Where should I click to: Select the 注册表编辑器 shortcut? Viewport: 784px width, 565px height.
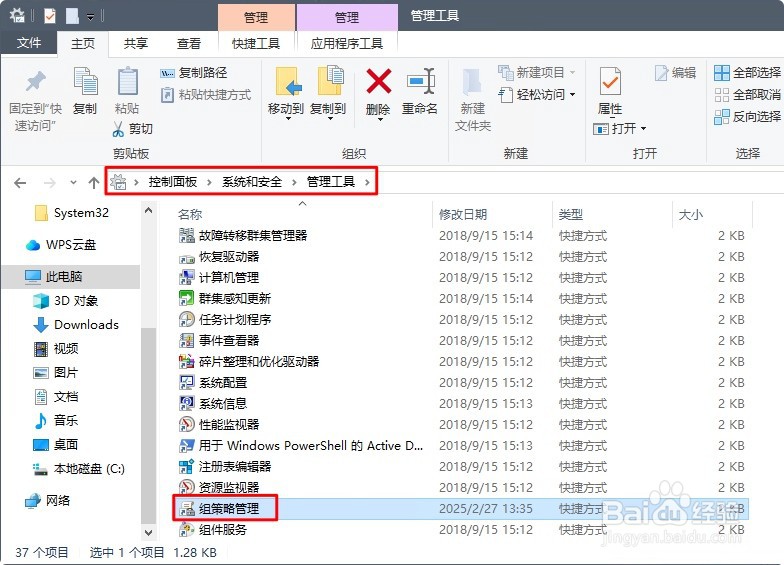(x=225, y=466)
